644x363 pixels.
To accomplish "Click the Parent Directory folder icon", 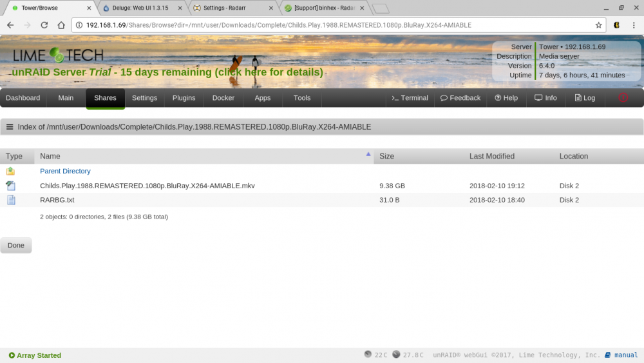I will [10, 171].
